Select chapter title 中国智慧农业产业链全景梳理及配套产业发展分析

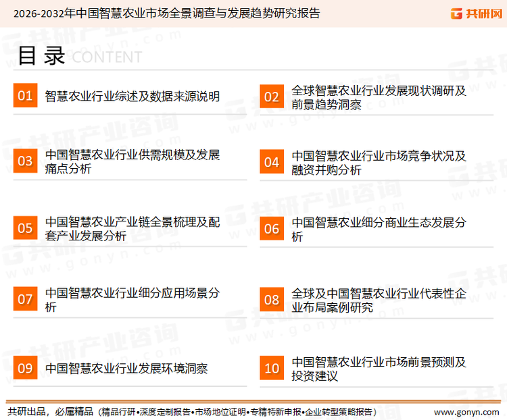[x=132, y=229]
